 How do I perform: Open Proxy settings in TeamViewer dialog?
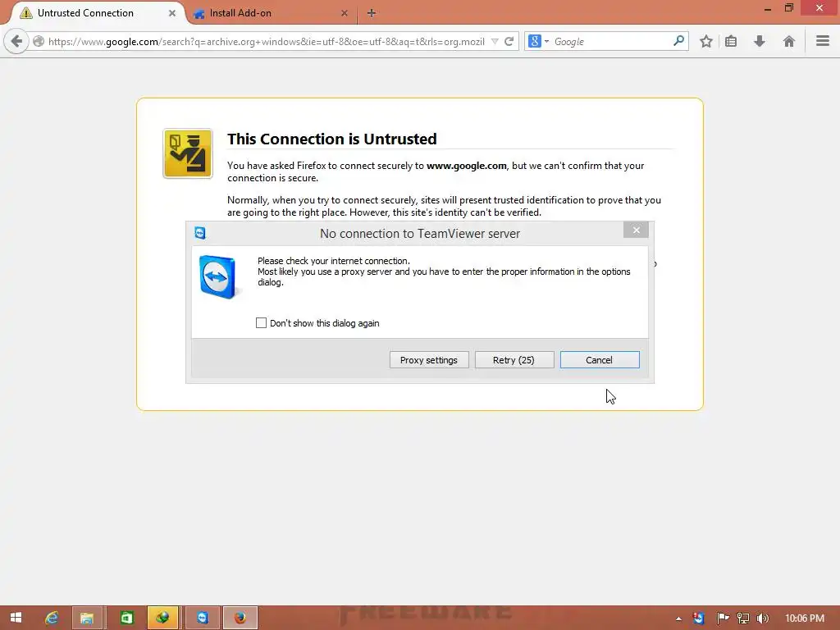[429, 360]
